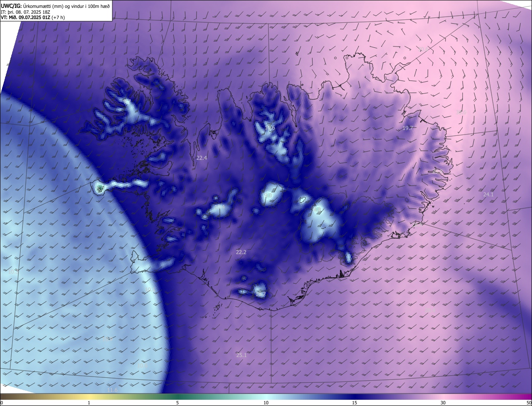532x406 pixels.
Task: Click the title 'UWC/IG: Úrkomumætti (mm) og vindur'
Action: [55, 5]
